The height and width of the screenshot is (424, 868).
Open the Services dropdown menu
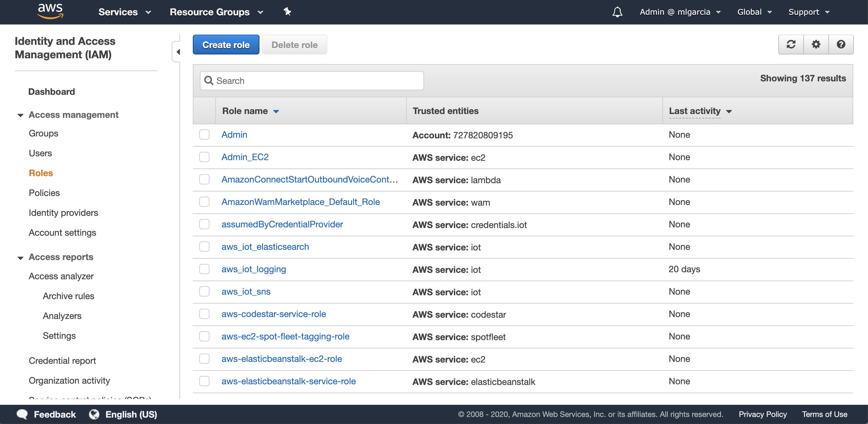point(124,12)
